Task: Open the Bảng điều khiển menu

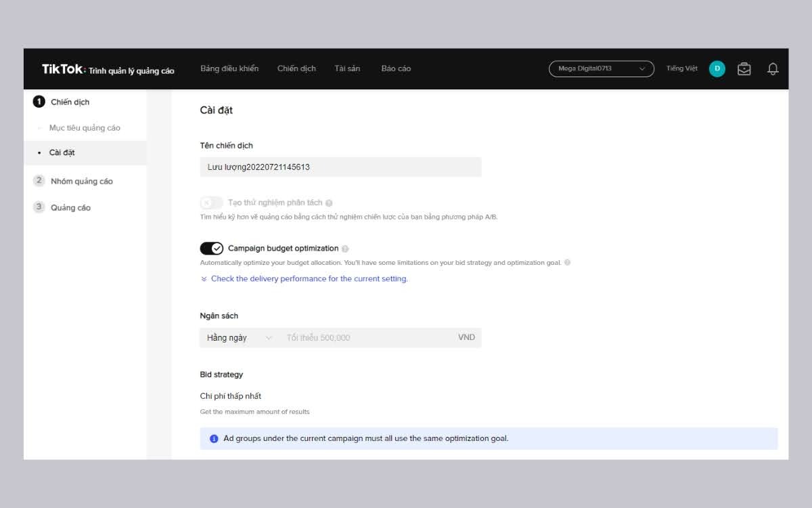Action: [x=229, y=68]
